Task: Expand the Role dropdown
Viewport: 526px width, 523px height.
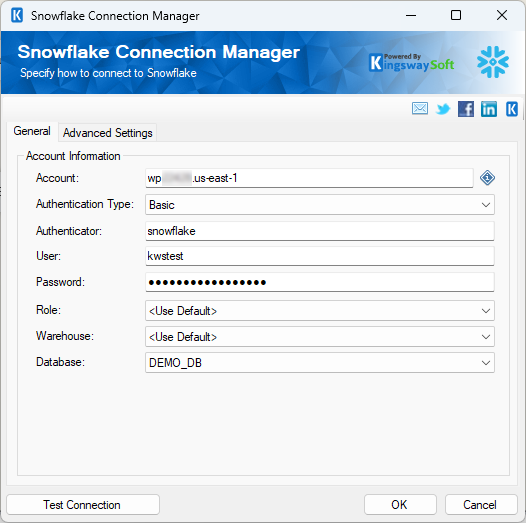Action: 320,311
